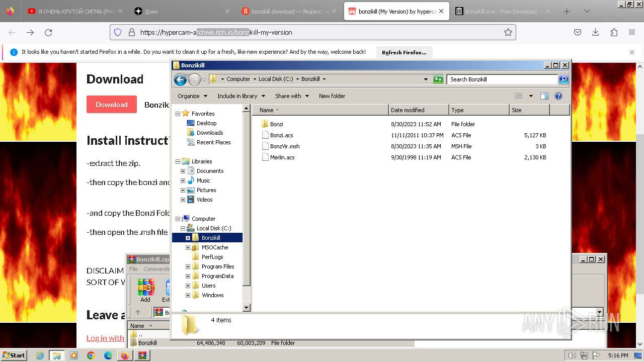Collapse the Favorites group

(178, 114)
